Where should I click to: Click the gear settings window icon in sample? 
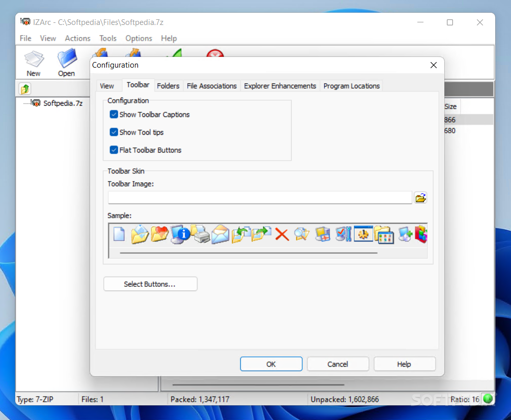tap(363, 233)
